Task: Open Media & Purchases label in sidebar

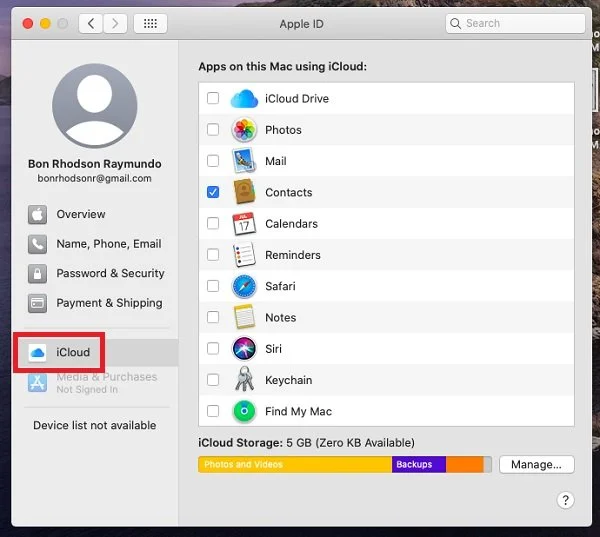Action: pyautogui.click(x=107, y=377)
